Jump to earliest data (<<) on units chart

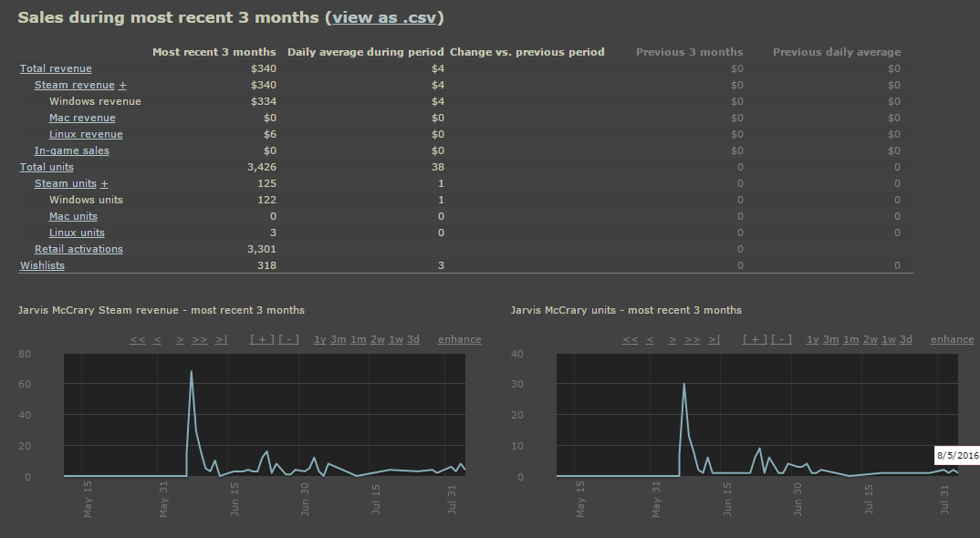click(x=631, y=339)
